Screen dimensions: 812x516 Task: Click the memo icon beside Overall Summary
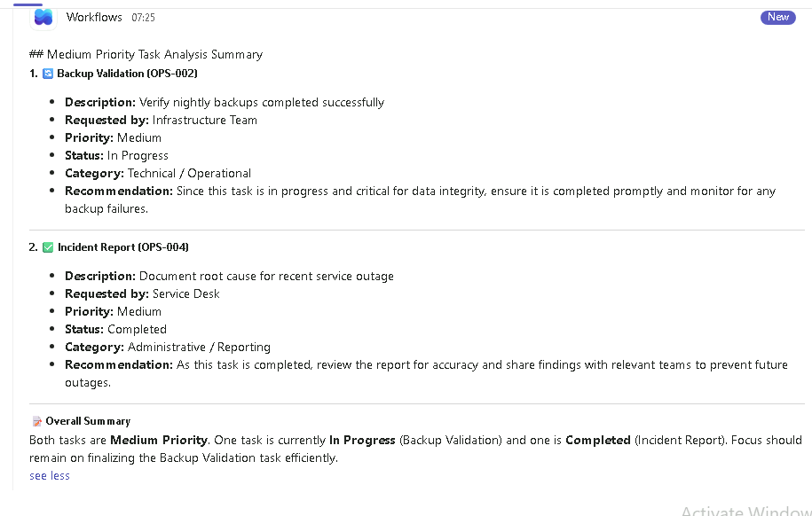pos(36,421)
